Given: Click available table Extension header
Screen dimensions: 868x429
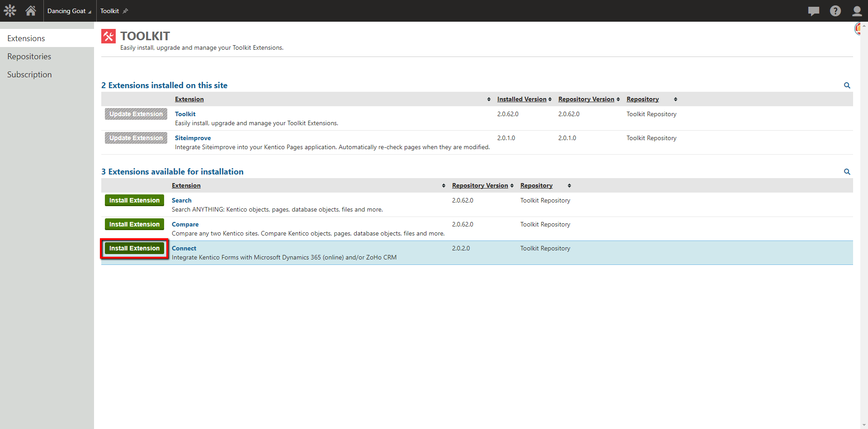Looking at the screenshot, I should pyautogui.click(x=186, y=185).
